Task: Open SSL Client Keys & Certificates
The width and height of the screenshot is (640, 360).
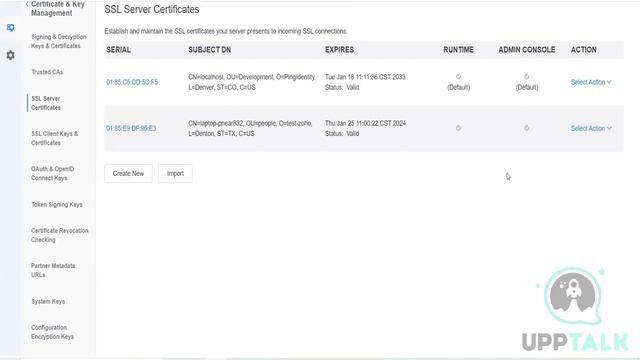Action: (x=54, y=138)
